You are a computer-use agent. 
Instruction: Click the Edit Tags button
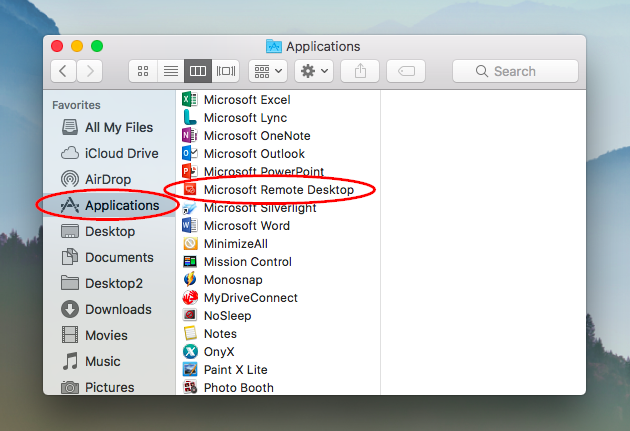tap(406, 71)
